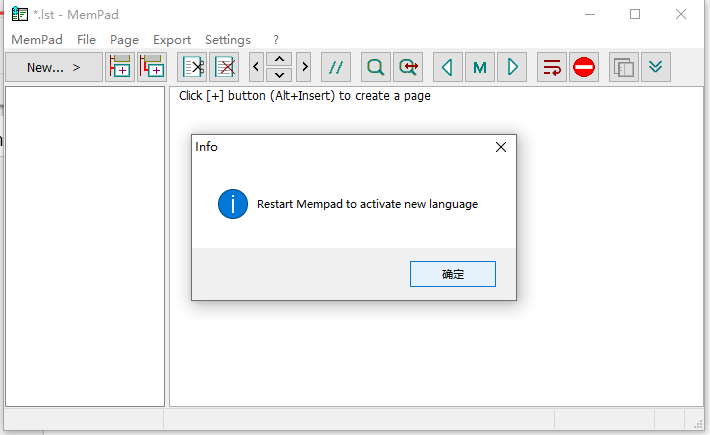The width and height of the screenshot is (710, 435).
Task: Open the MemPad menu
Action: 37,40
